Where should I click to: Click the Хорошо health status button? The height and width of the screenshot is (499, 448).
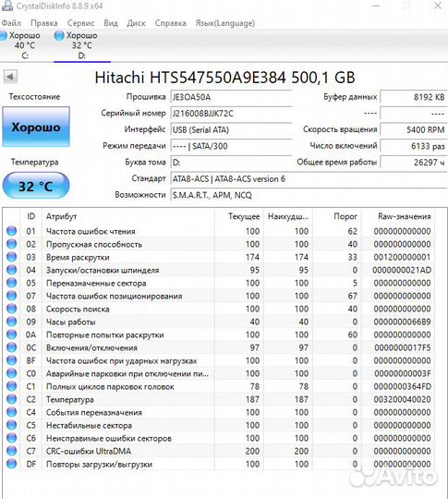(x=36, y=127)
